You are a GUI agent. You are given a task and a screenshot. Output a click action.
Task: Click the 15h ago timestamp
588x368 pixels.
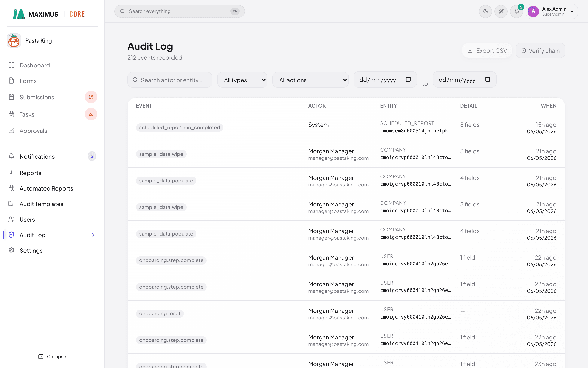tap(546, 125)
